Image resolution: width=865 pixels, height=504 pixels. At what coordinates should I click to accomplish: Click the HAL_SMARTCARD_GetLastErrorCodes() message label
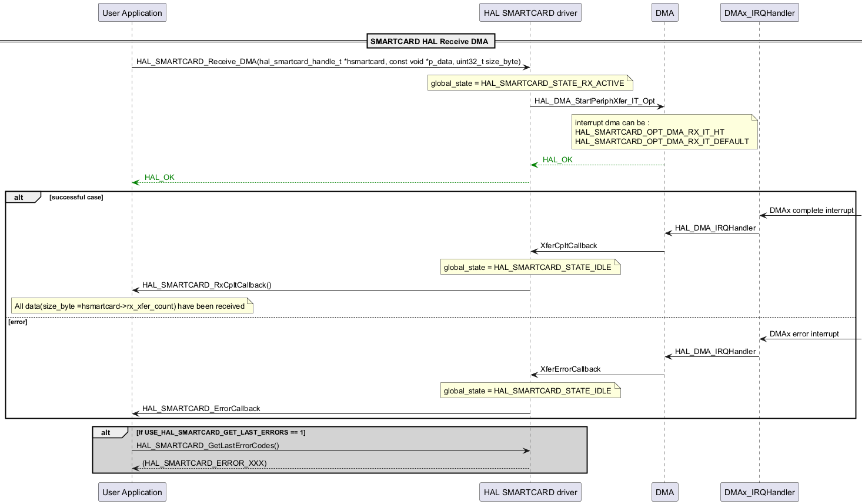tap(208, 446)
